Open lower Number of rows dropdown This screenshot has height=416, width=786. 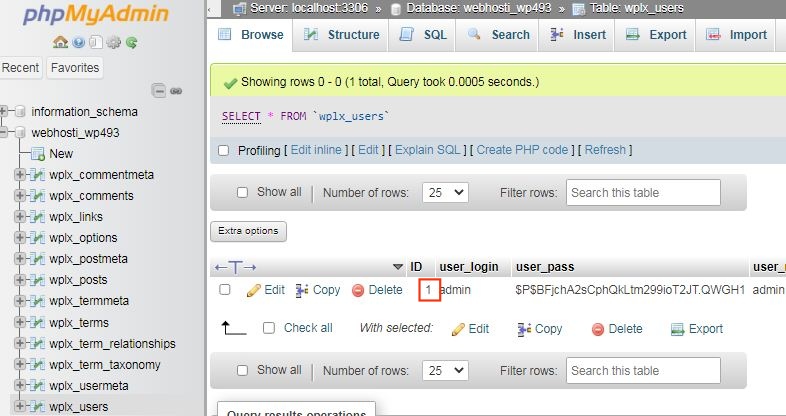tap(445, 370)
